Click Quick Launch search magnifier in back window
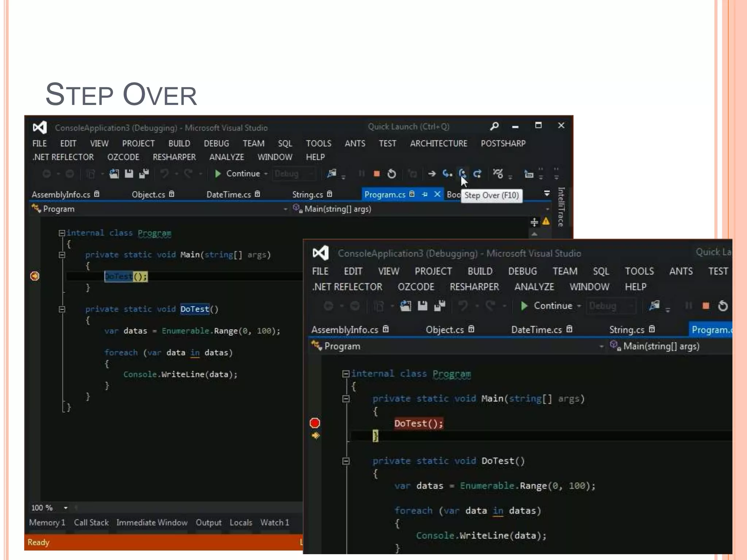 click(495, 126)
